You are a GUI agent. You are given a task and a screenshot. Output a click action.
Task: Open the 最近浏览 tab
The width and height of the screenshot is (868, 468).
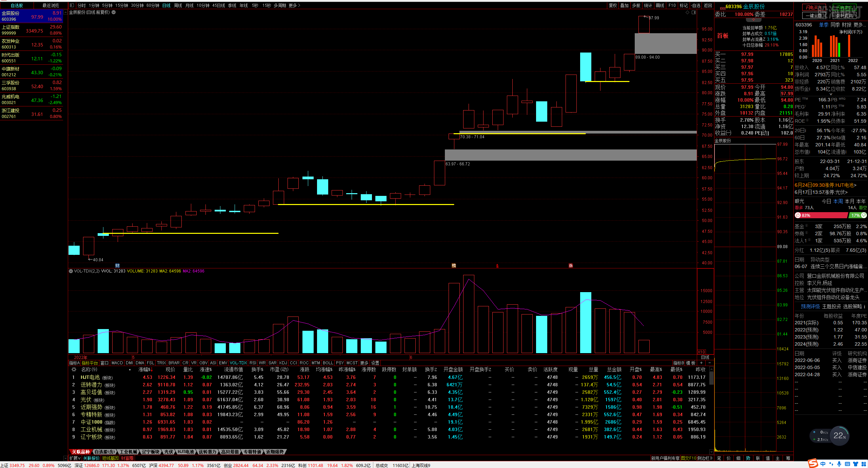point(51,5)
